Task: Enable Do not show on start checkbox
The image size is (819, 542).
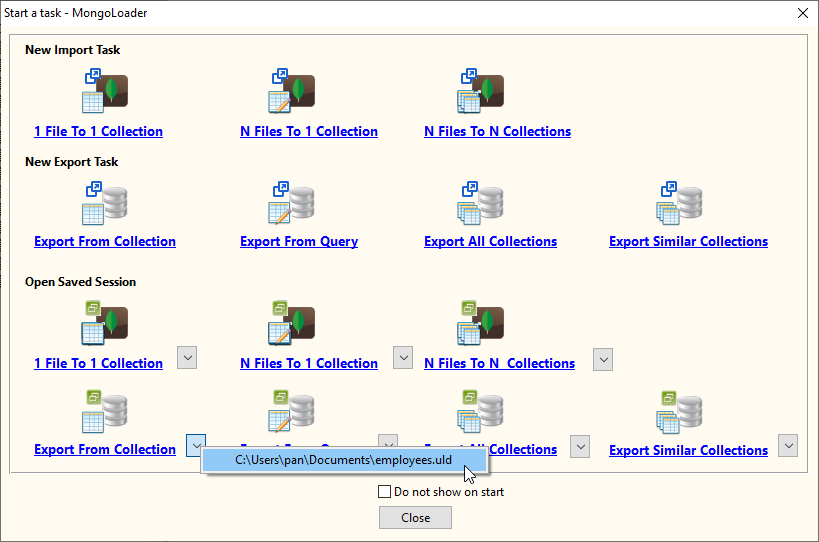Action: 384,492
